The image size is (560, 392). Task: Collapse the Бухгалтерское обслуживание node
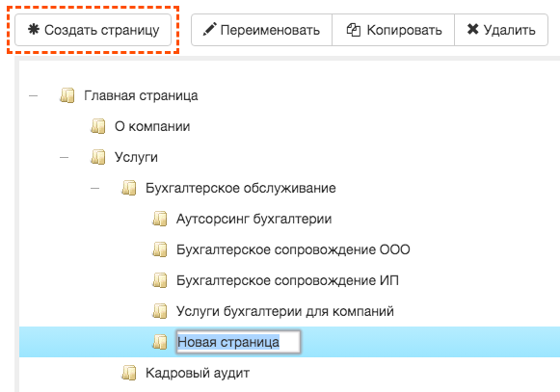[x=94, y=188]
